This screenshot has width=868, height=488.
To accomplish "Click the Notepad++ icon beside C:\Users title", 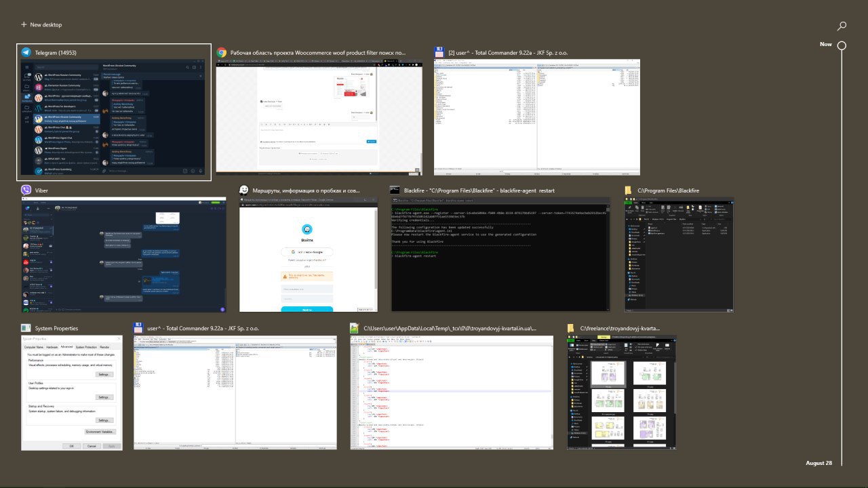I will click(355, 328).
